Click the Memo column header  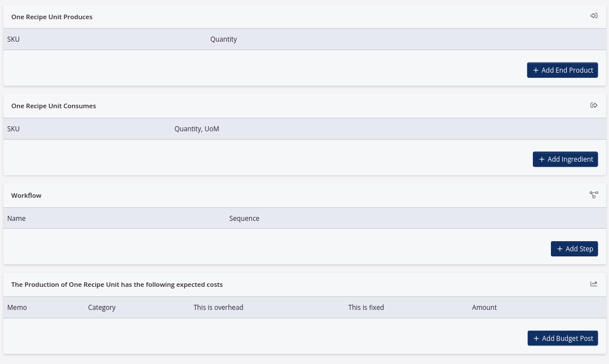click(17, 308)
